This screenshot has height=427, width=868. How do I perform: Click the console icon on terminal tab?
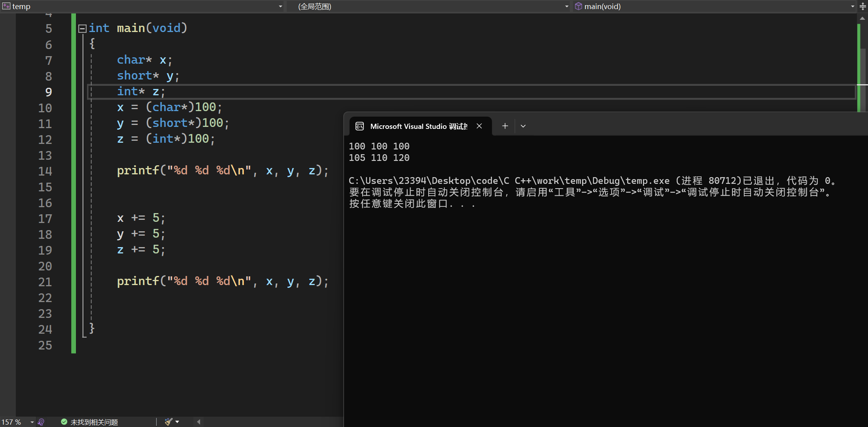point(359,126)
